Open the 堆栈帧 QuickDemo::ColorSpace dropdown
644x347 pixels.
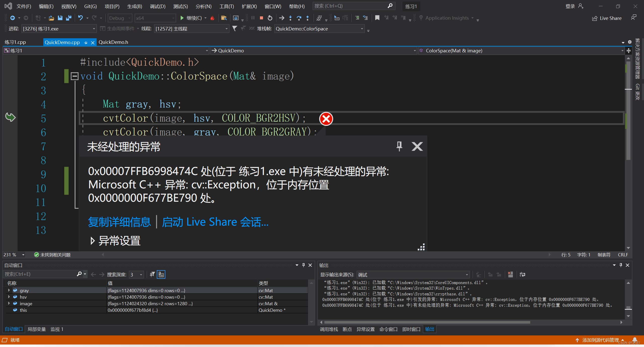pos(362,29)
